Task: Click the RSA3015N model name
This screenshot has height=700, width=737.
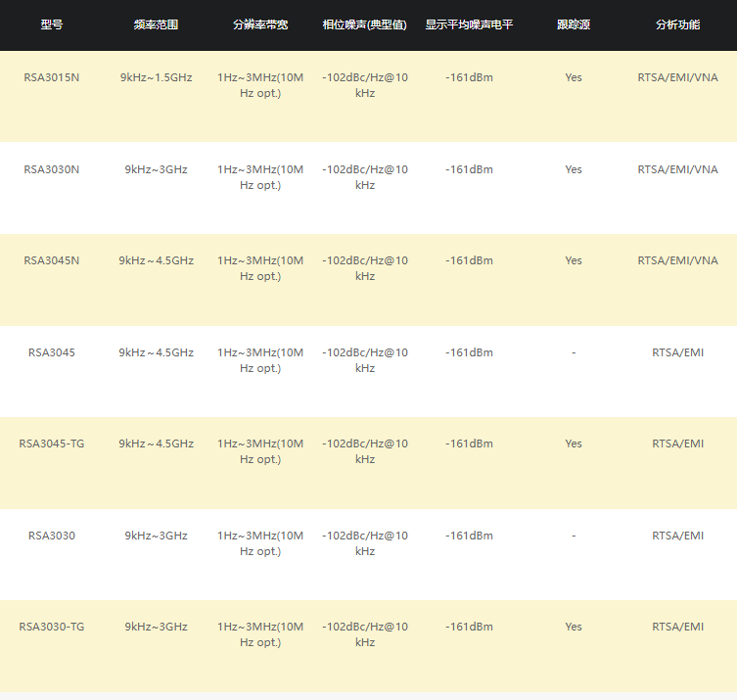Action: pos(52,77)
